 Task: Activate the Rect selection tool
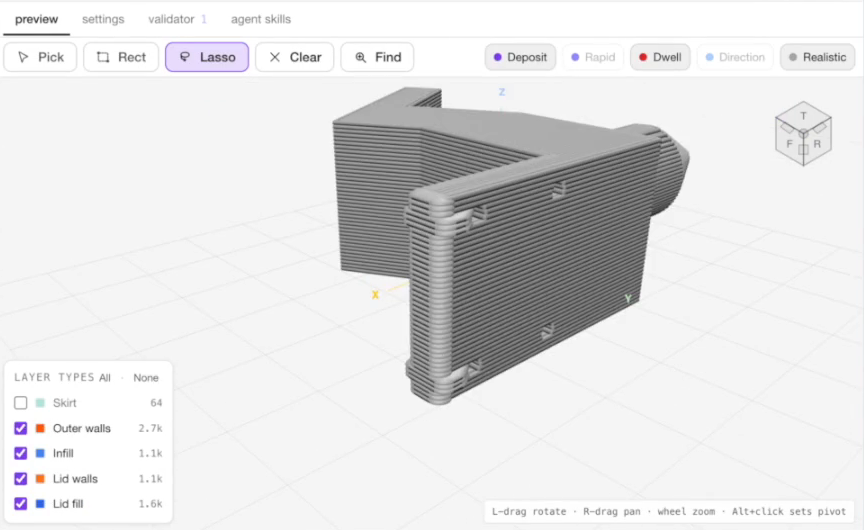click(121, 57)
